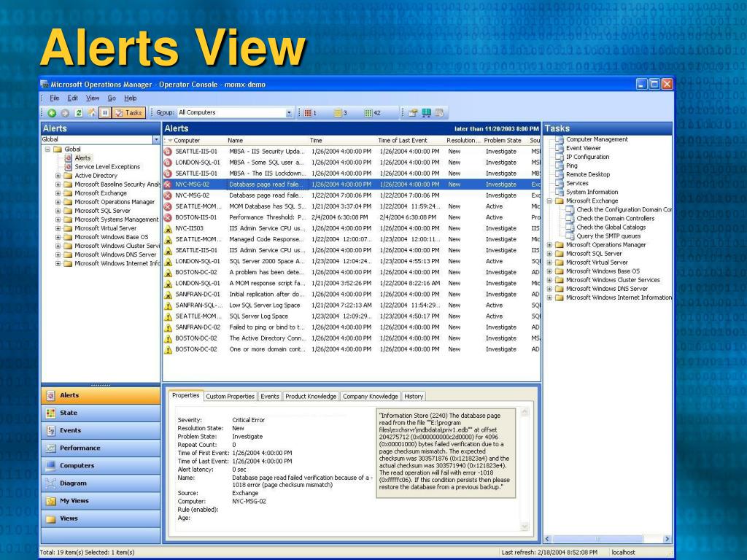Expand Microsoft SQL Server in Tasks pane
The height and width of the screenshot is (560, 747).
pyautogui.click(x=550, y=254)
